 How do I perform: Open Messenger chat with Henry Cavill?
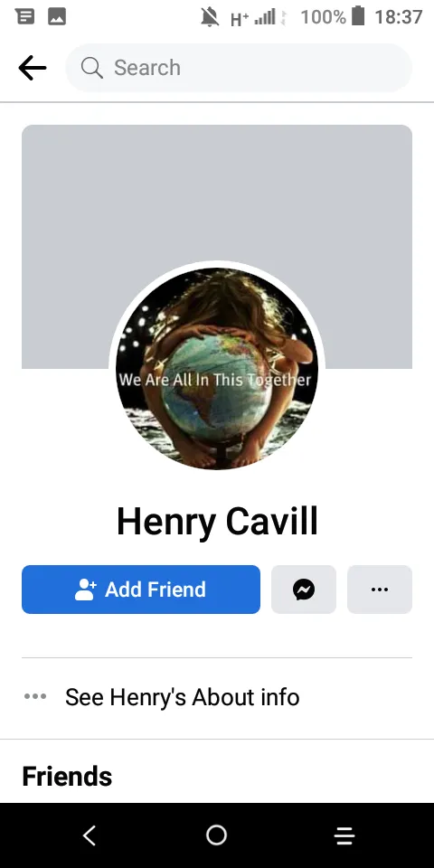click(304, 589)
